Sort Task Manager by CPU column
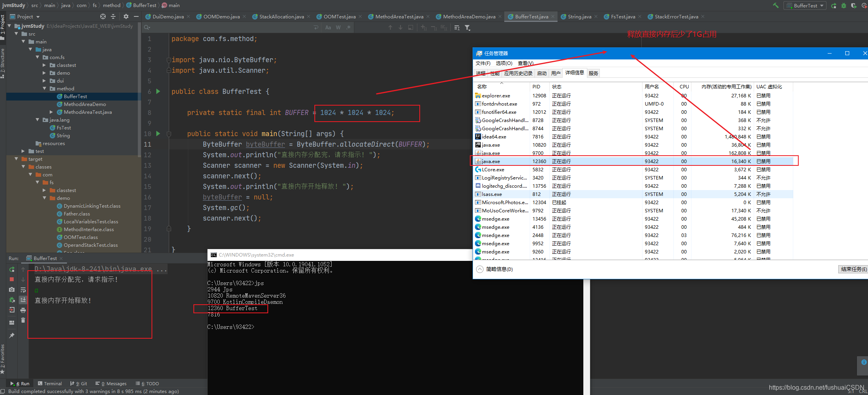 click(x=684, y=86)
